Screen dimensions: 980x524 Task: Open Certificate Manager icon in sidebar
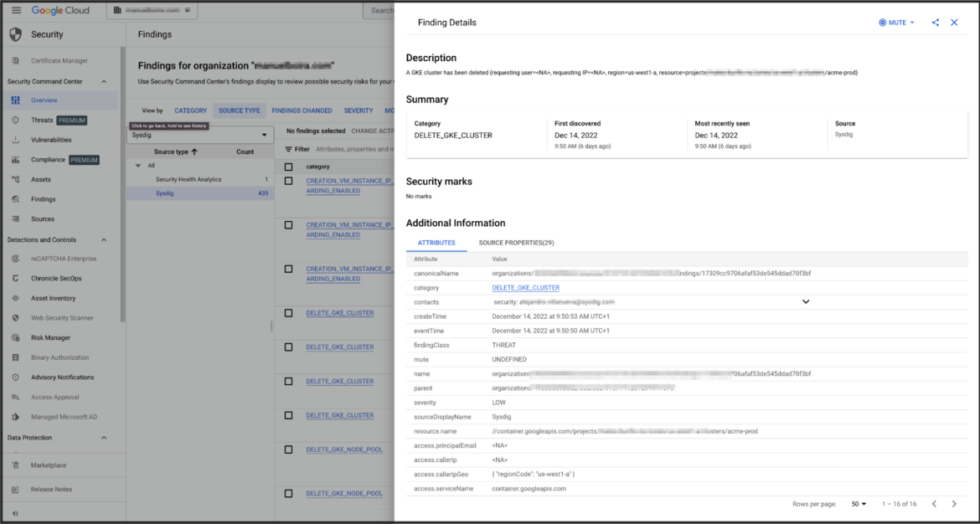tap(16, 60)
